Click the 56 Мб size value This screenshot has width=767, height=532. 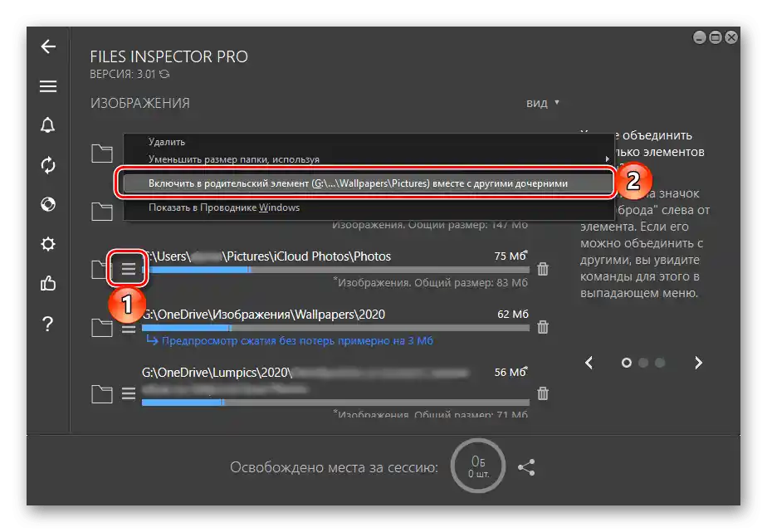511,372
